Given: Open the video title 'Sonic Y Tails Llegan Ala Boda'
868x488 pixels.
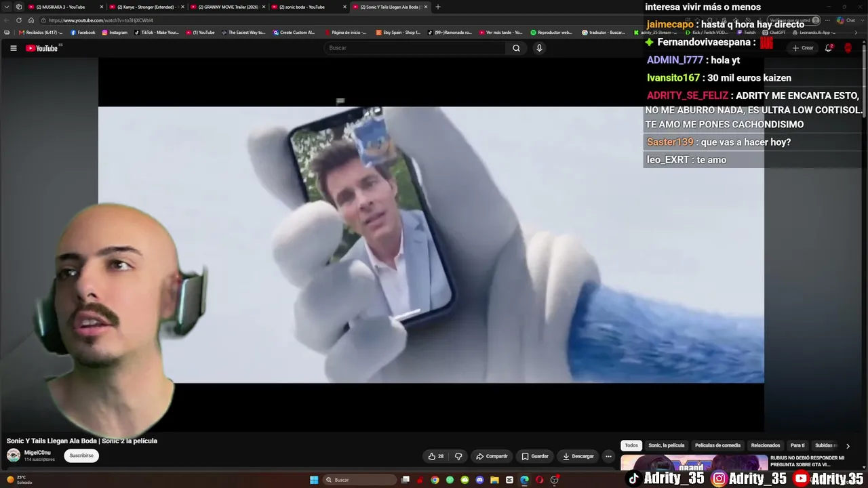Looking at the screenshot, I should (82, 441).
